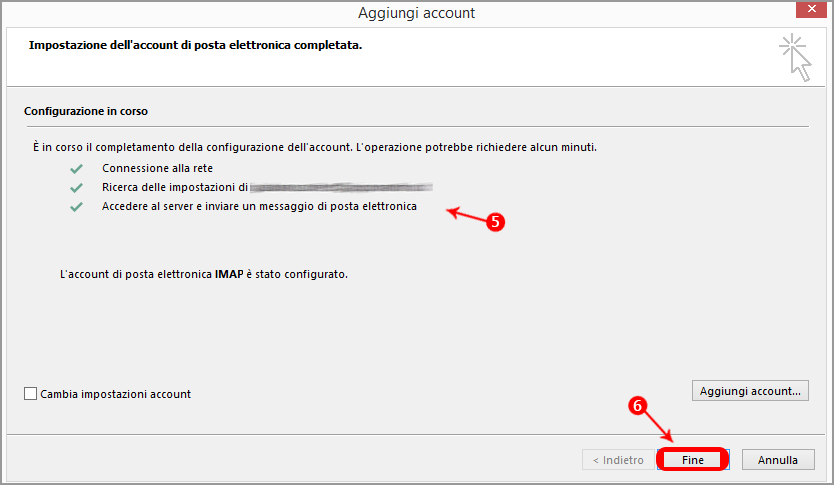Click the Impostazione dell'account completata heading
Screen dimensions: 834x485
[x=195, y=46]
